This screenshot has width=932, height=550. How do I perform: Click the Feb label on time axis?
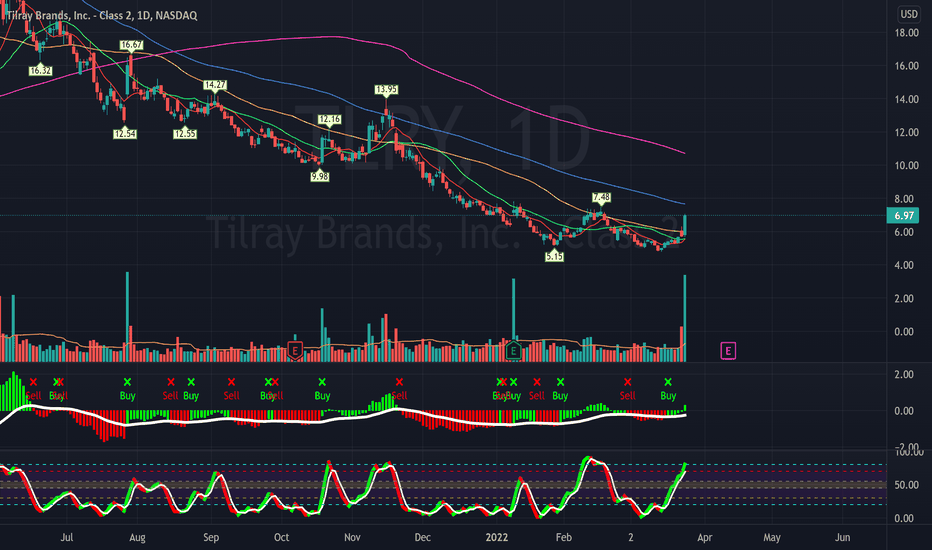(563, 538)
